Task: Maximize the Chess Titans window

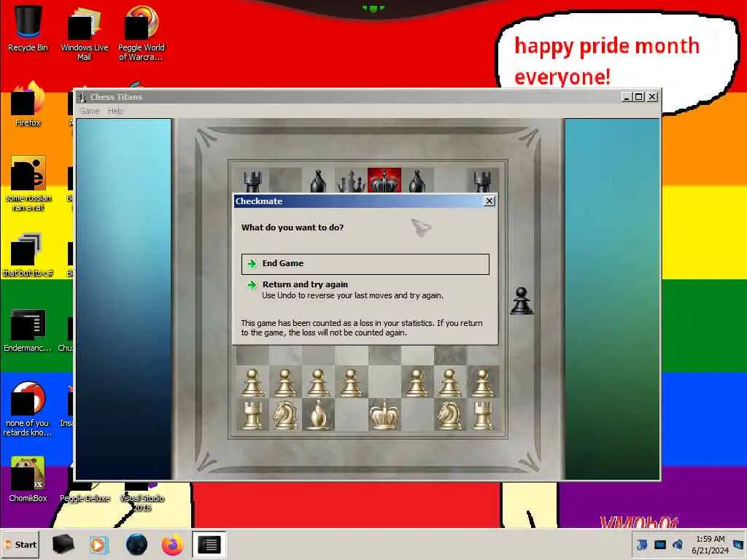Action: (x=639, y=97)
